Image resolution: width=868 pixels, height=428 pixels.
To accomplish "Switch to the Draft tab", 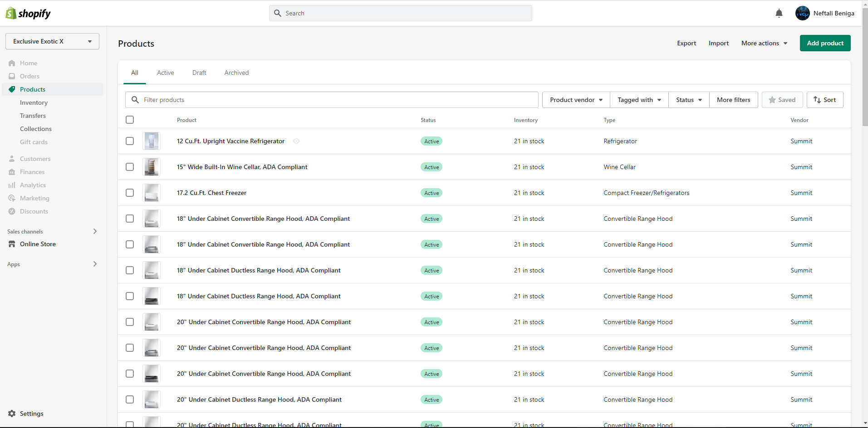I will [x=199, y=73].
